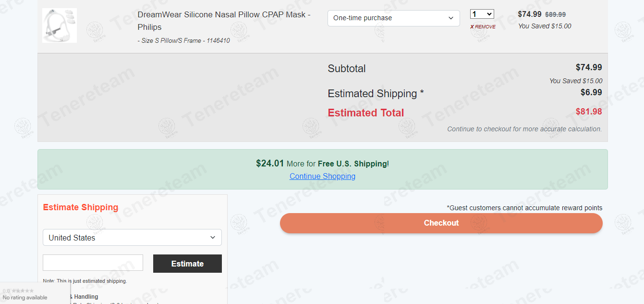The width and height of the screenshot is (644, 304).
Task: Click the Estimate Shipping heading
Action: 81,207
